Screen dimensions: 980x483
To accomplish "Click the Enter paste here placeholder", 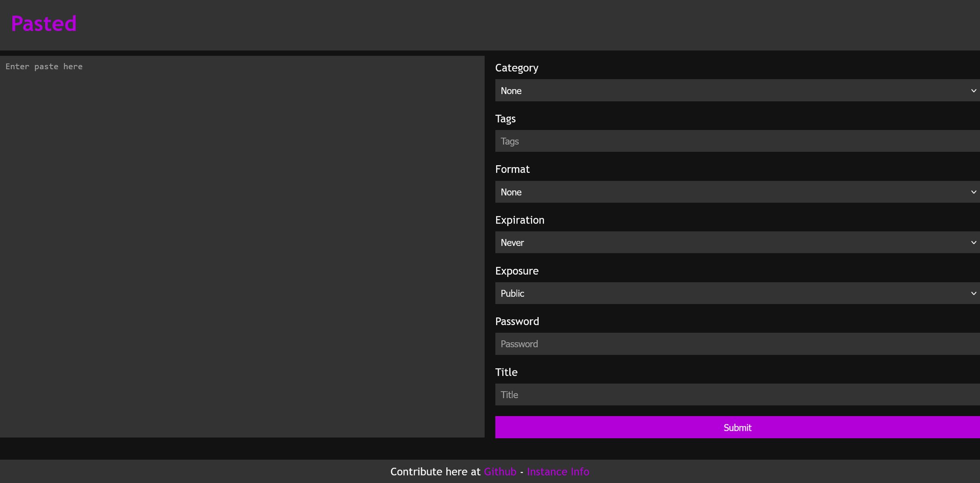I will click(44, 66).
